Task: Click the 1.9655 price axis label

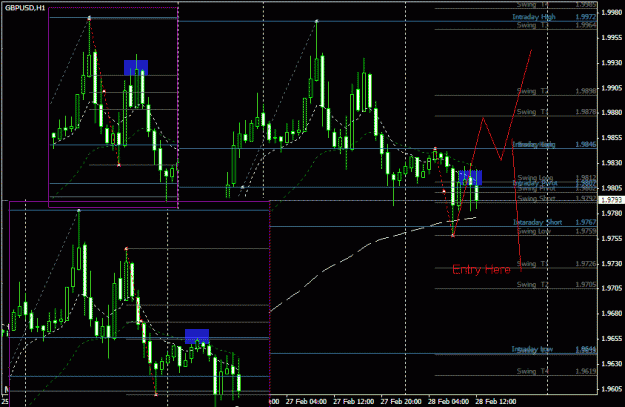Action: pos(612,338)
